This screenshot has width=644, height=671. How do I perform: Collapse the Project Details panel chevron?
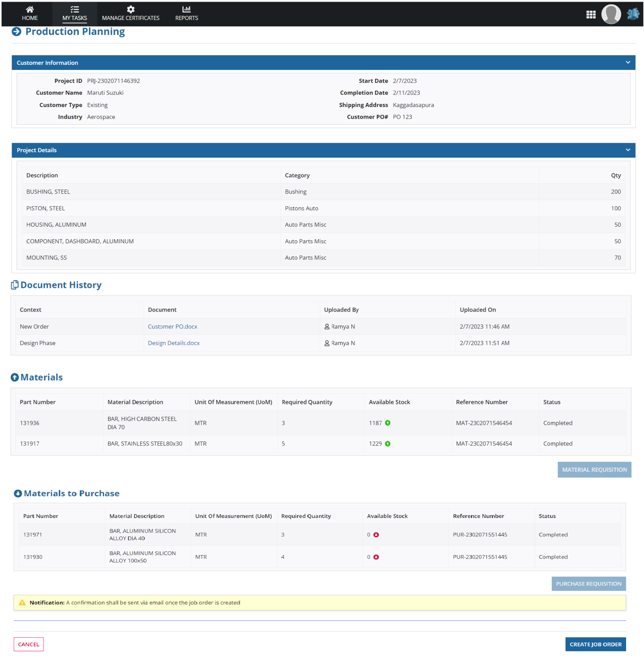[x=628, y=150]
